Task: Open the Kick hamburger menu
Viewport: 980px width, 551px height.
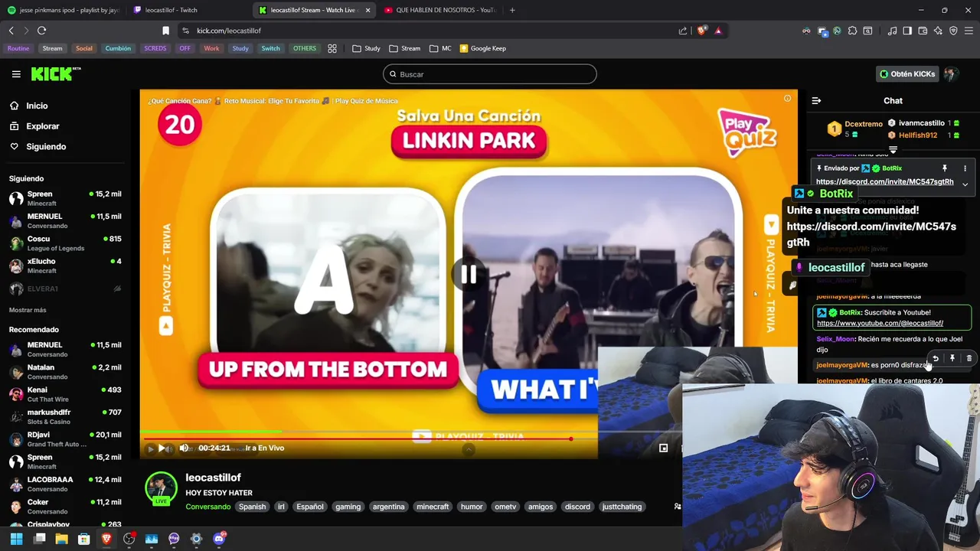Action: click(x=16, y=74)
